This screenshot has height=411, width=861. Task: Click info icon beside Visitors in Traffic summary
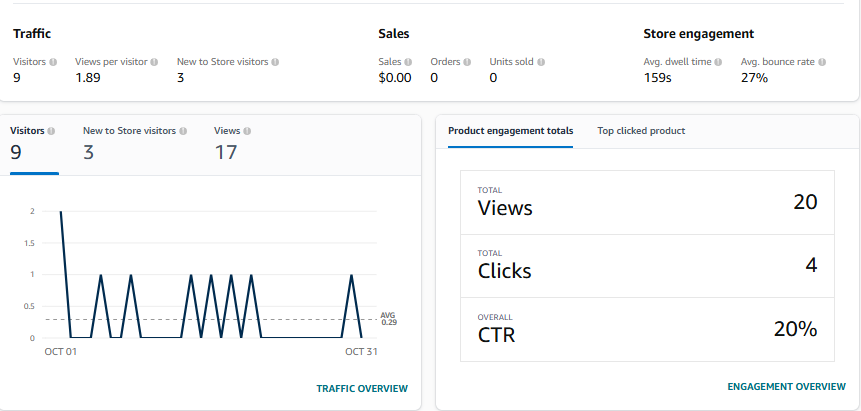pos(53,62)
